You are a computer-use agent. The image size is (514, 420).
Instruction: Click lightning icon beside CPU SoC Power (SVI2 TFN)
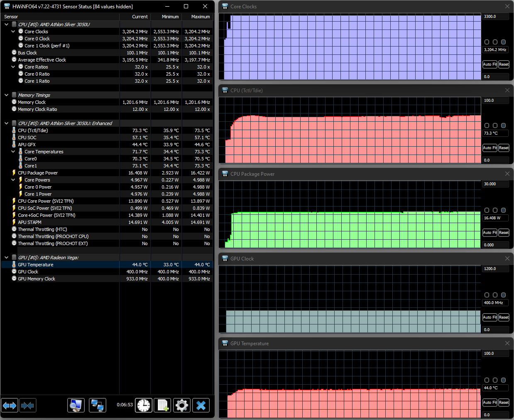(x=14, y=208)
